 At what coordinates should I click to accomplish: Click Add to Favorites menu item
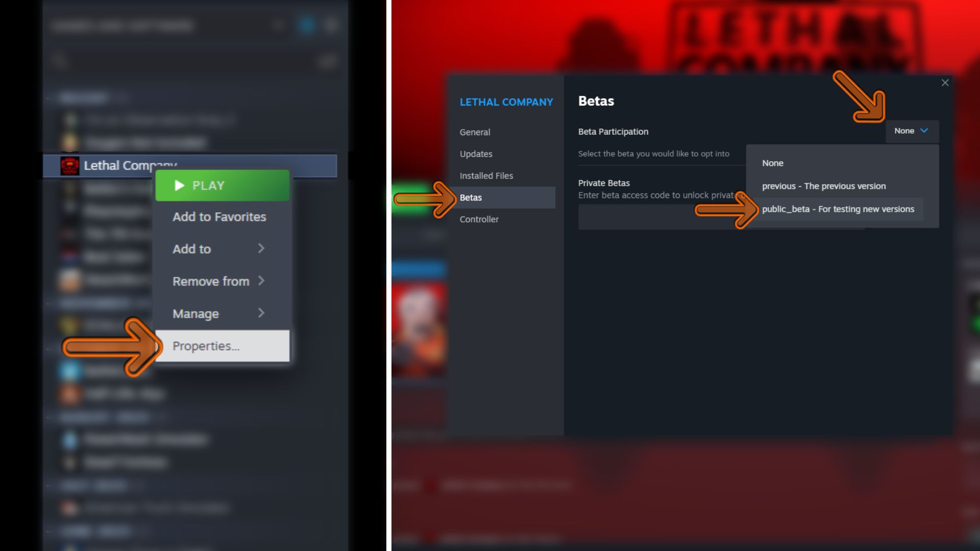pos(219,217)
